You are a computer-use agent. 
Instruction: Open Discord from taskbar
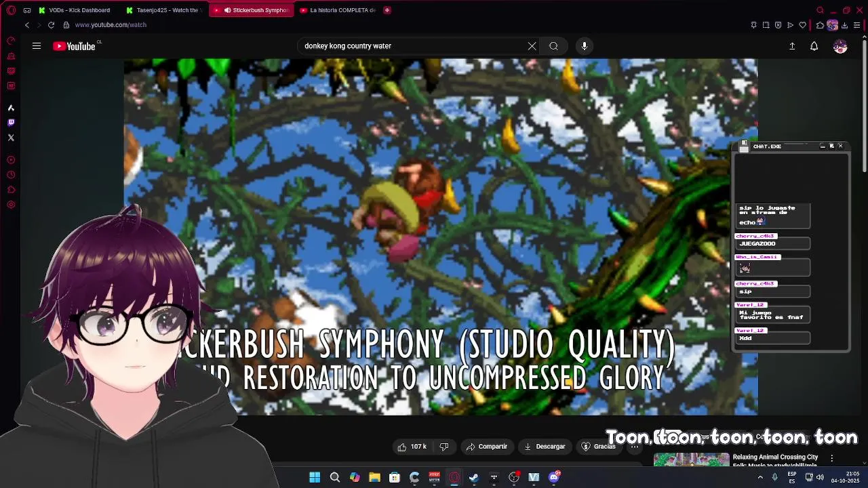(554, 477)
